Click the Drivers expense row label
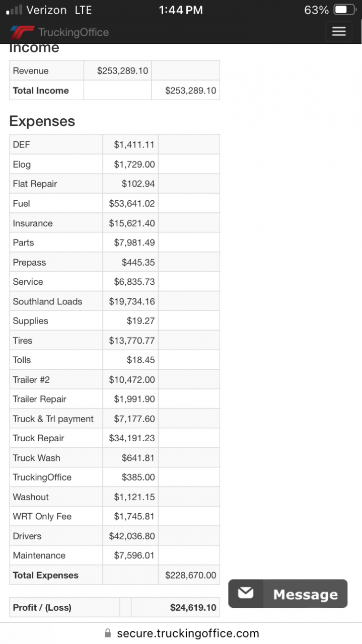 click(x=27, y=536)
